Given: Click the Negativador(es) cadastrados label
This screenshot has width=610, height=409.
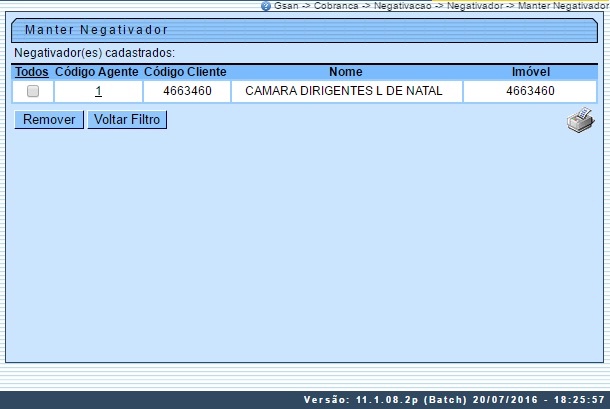Looking at the screenshot, I should point(95,53).
